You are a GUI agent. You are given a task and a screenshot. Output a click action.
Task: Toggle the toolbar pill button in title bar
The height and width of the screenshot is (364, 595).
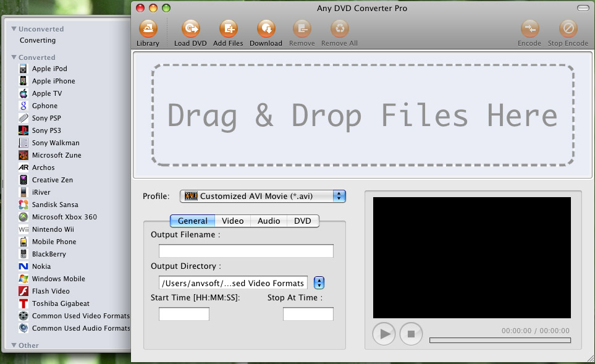click(583, 8)
